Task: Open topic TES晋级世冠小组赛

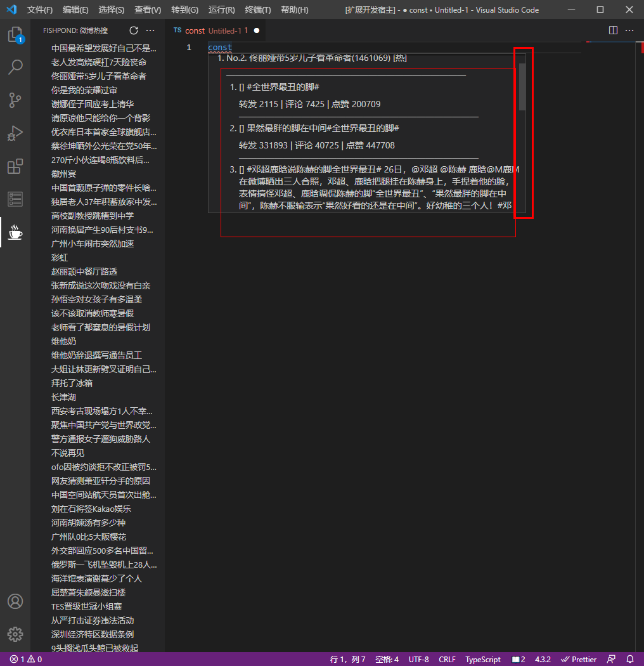Action: coord(87,606)
